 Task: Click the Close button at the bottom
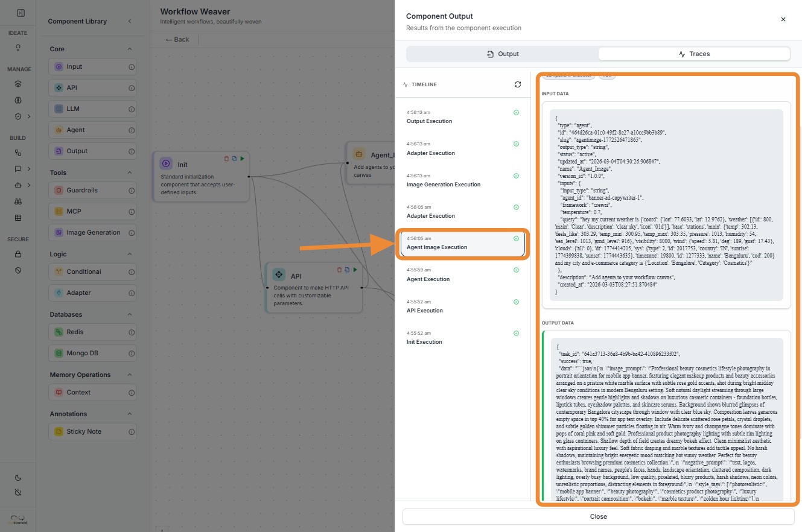(598, 516)
